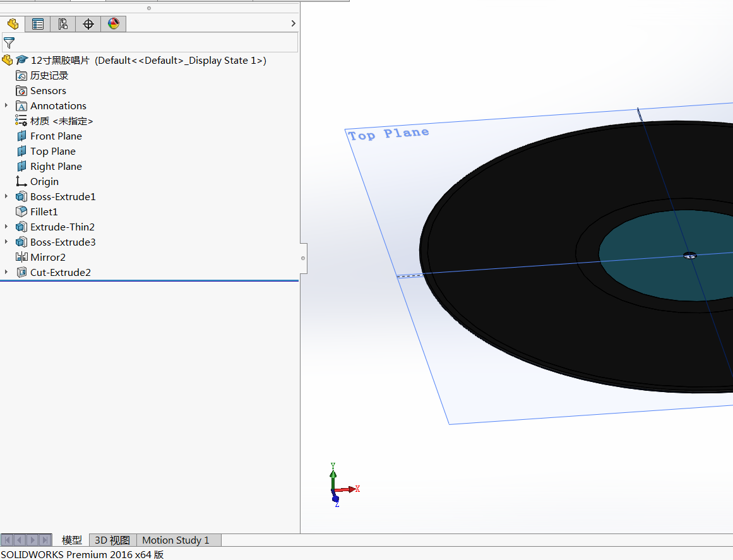
Task: Open the FeatureManager design tree tab
Action: coord(13,24)
